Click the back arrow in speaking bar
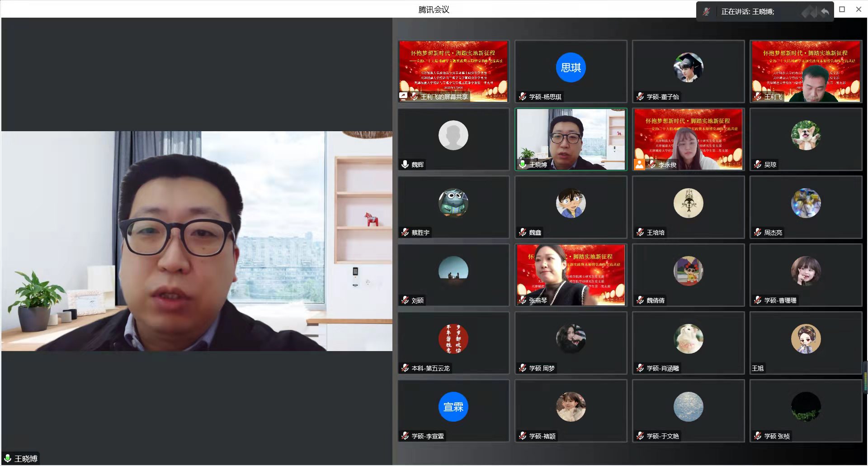The height and width of the screenshot is (466, 868). 825,12
